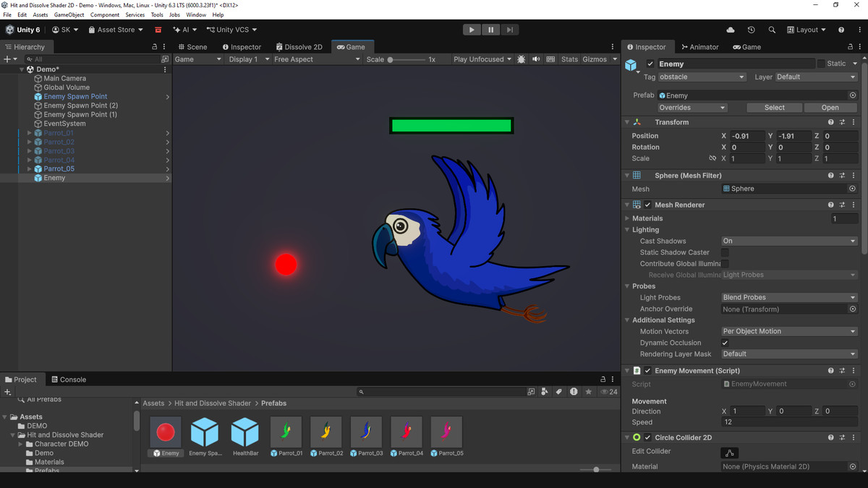
Task: Switch to the Console tab
Action: (x=67, y=380)
